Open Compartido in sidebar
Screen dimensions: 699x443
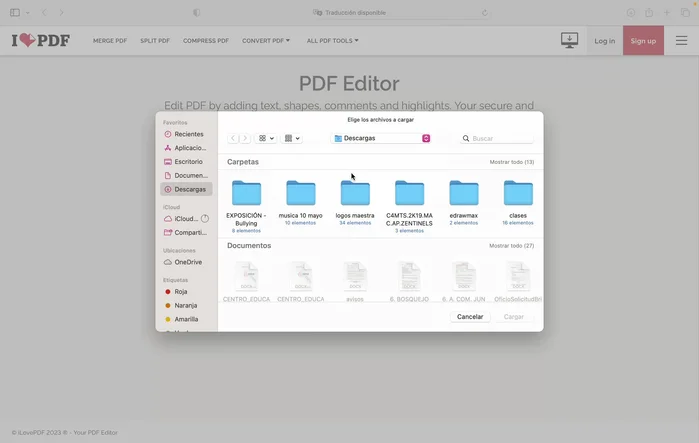click(x=186, y=233)
